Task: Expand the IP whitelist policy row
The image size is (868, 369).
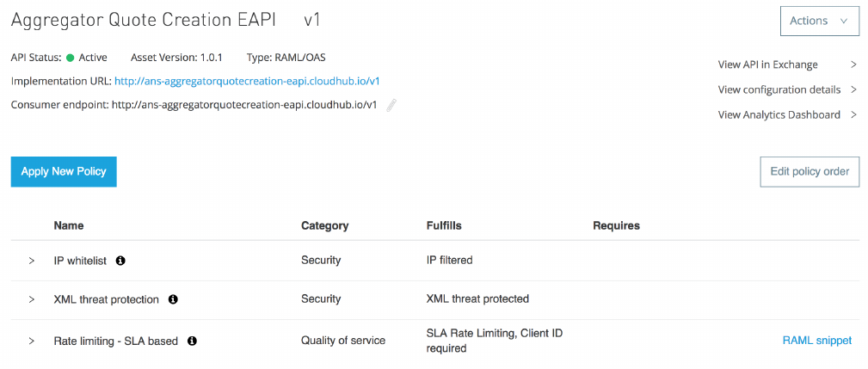Action: click(32, 260)
